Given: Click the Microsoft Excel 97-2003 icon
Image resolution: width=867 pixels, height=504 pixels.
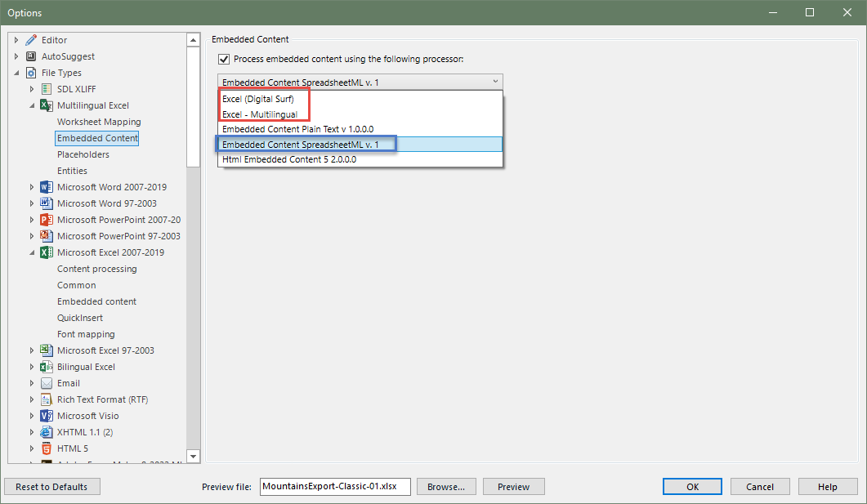Looking at the screenshot, I should pos(47,350).
